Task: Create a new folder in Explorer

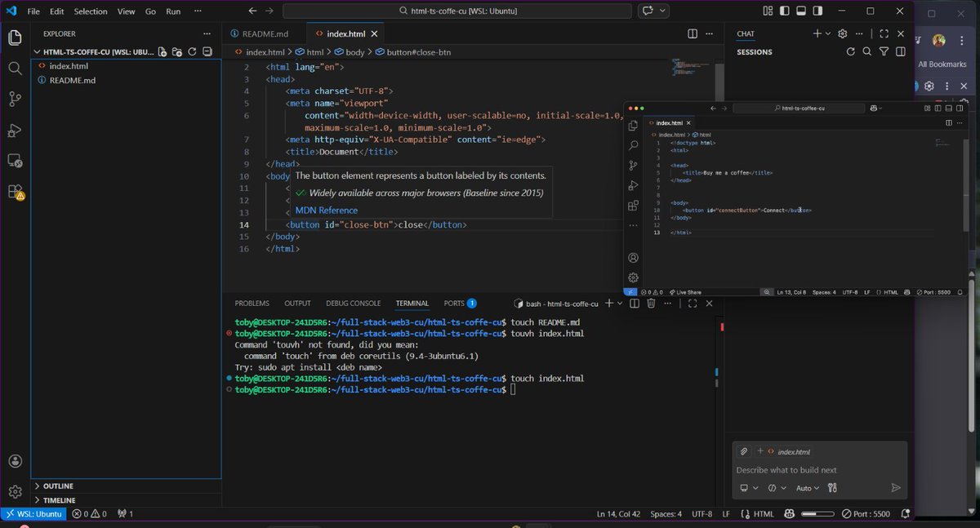Action: point(177,51)
